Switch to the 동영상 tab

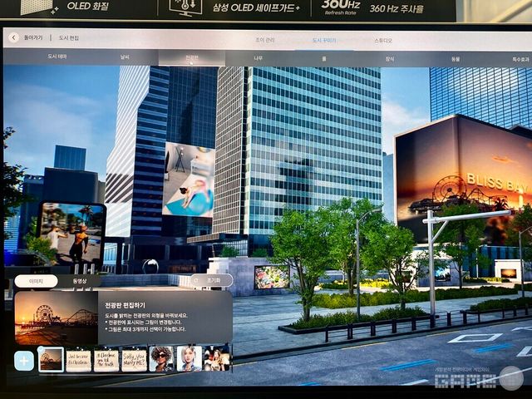pyautogui.click(x=79, y=281)
